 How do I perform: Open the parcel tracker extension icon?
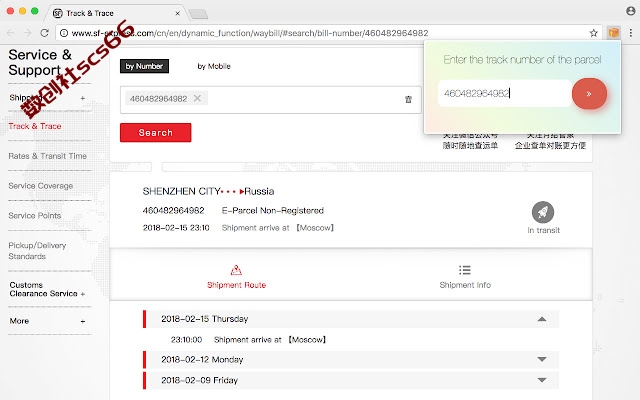point(613,32)
